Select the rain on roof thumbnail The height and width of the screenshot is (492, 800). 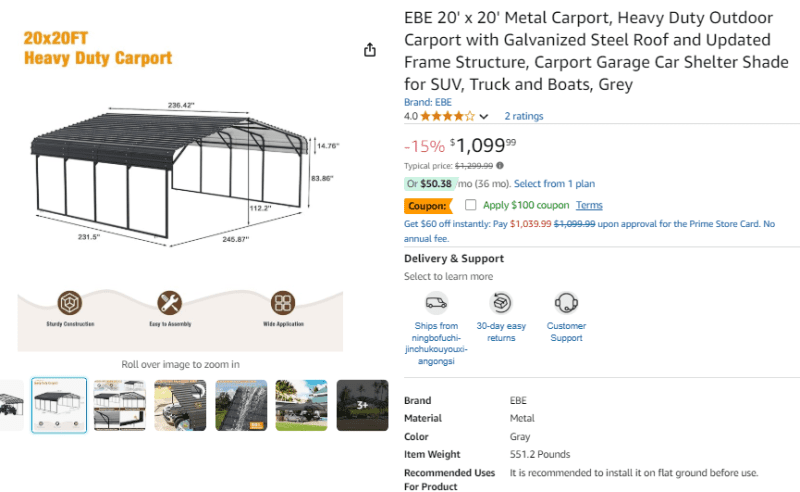point(241,405)
